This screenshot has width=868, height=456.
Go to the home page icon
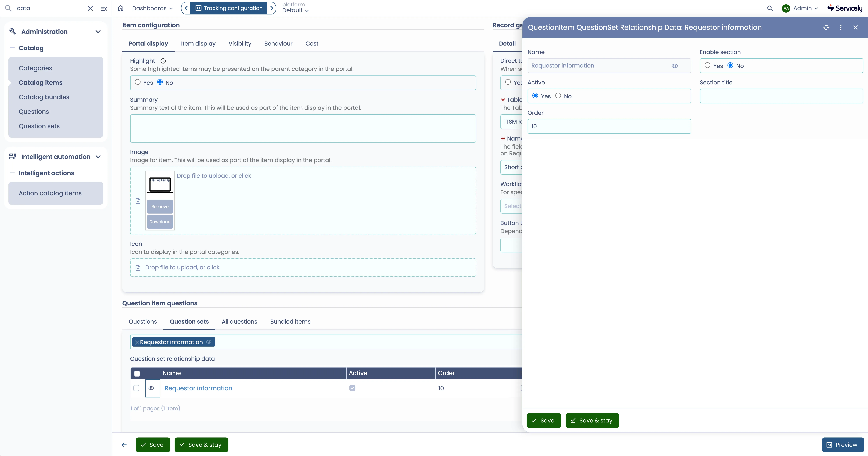pyautogui.click(x=121, y=8)
